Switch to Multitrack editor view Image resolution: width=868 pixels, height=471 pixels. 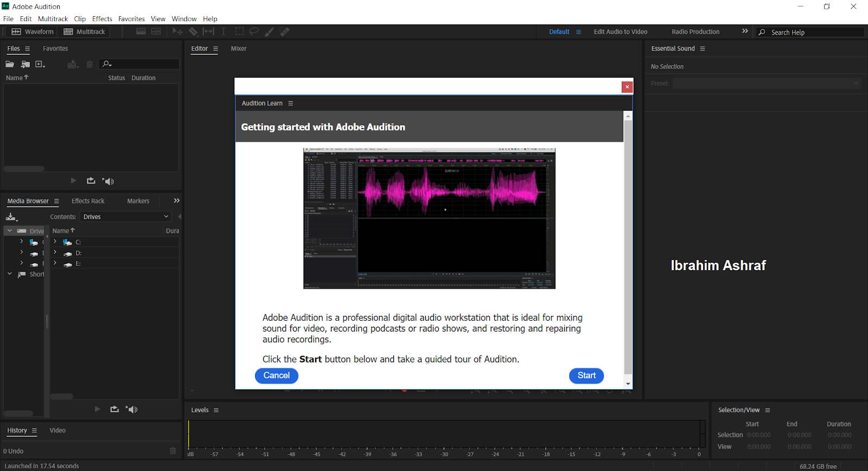(84, 31)
